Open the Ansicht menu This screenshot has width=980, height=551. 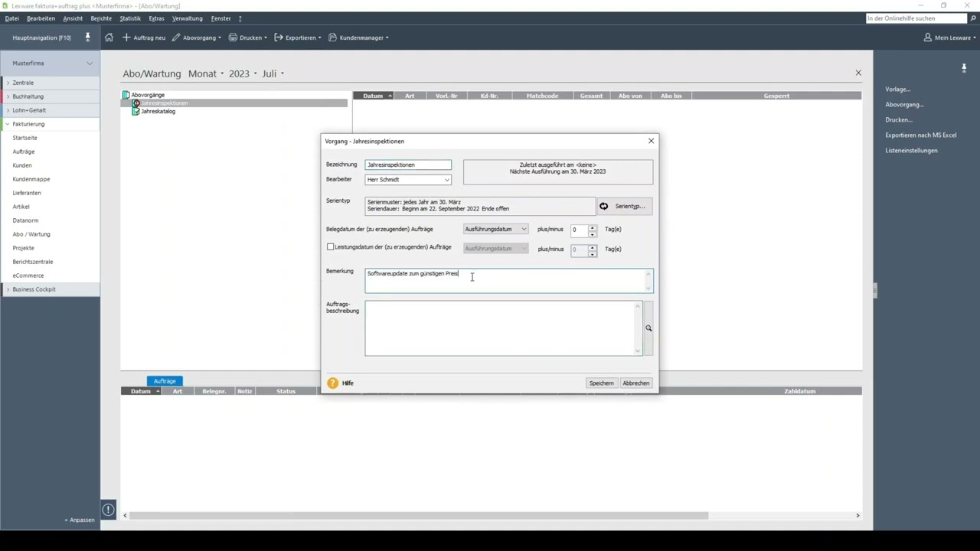(73, 18)
